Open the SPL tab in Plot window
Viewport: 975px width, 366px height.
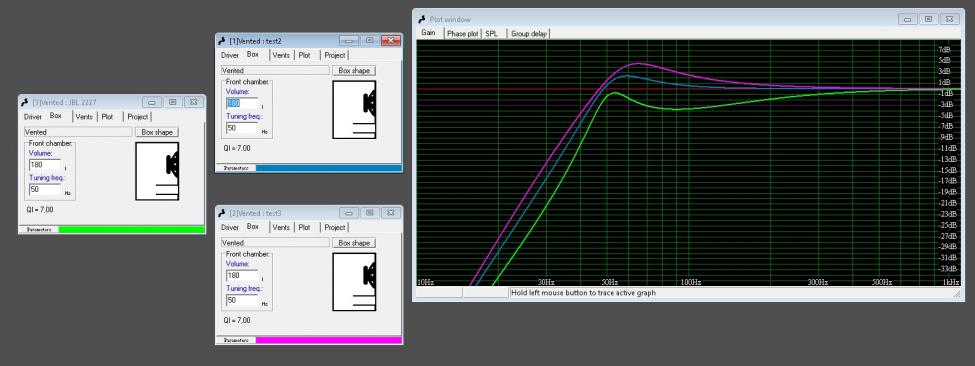[x=491, y=34]
